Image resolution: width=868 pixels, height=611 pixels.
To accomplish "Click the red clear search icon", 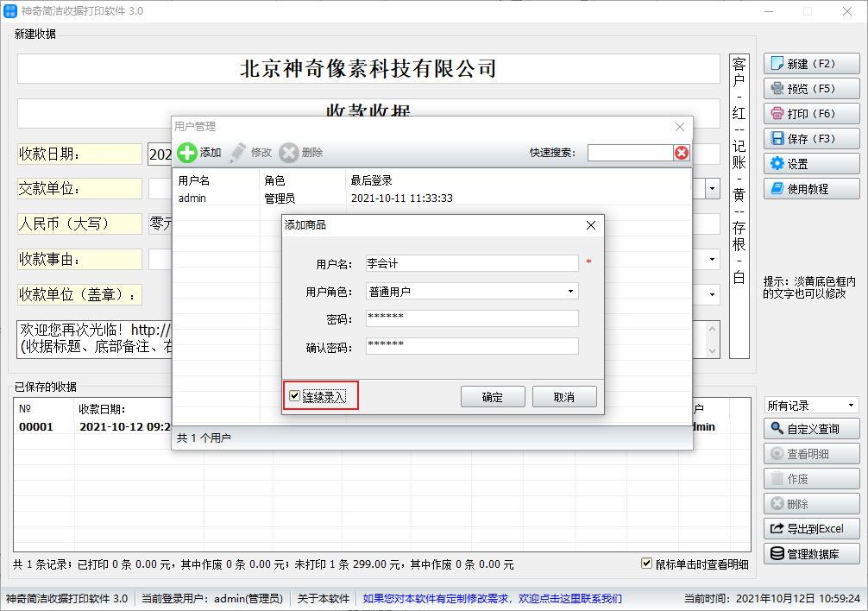I will pos(682,153).
